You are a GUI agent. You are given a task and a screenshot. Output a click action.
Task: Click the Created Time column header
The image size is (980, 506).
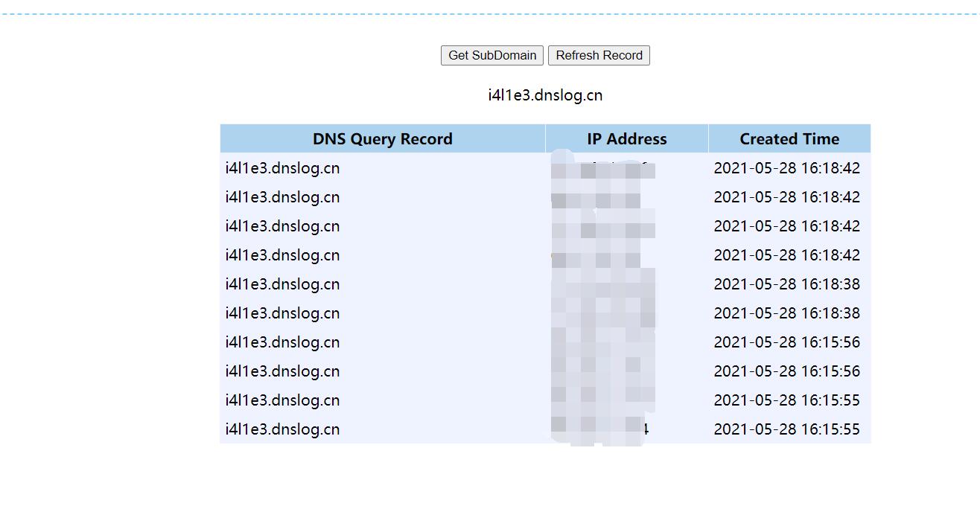click(789, 139)
